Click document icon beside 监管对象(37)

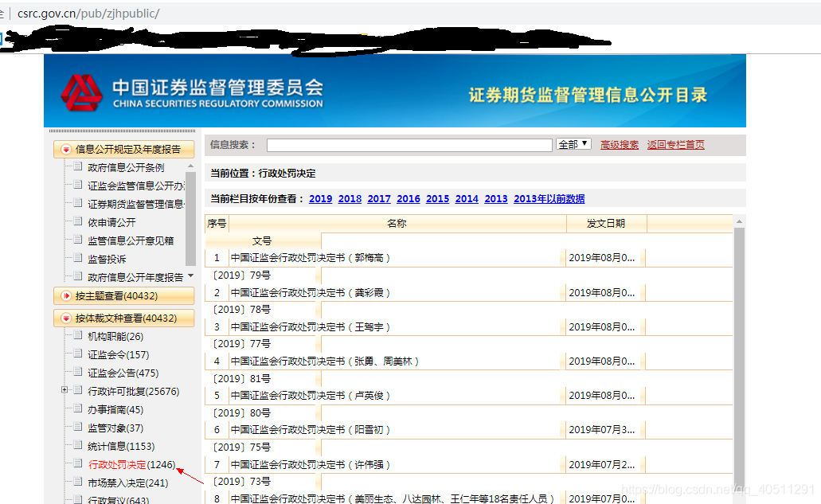pyautogui.click(x=78, y=427)
